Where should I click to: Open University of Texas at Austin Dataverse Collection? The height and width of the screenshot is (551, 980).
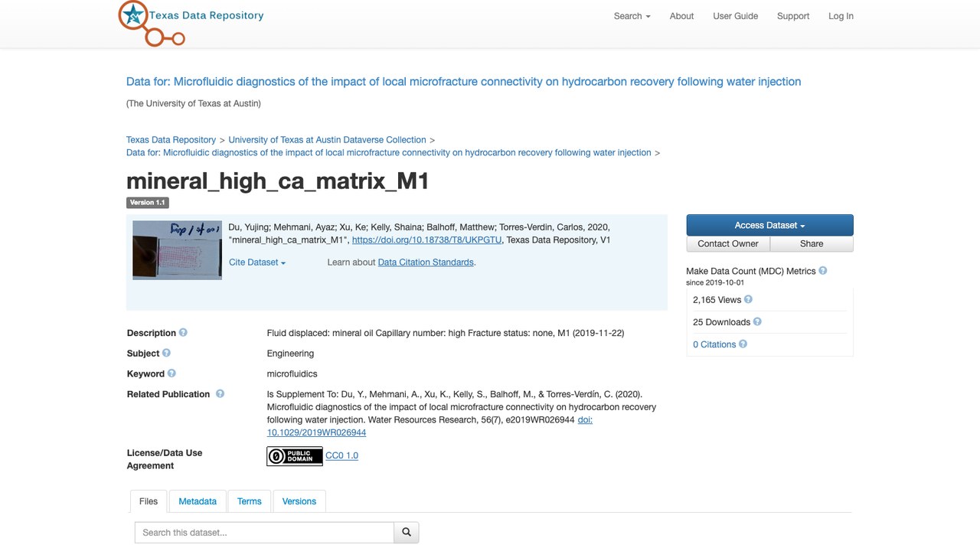(327, 140)
